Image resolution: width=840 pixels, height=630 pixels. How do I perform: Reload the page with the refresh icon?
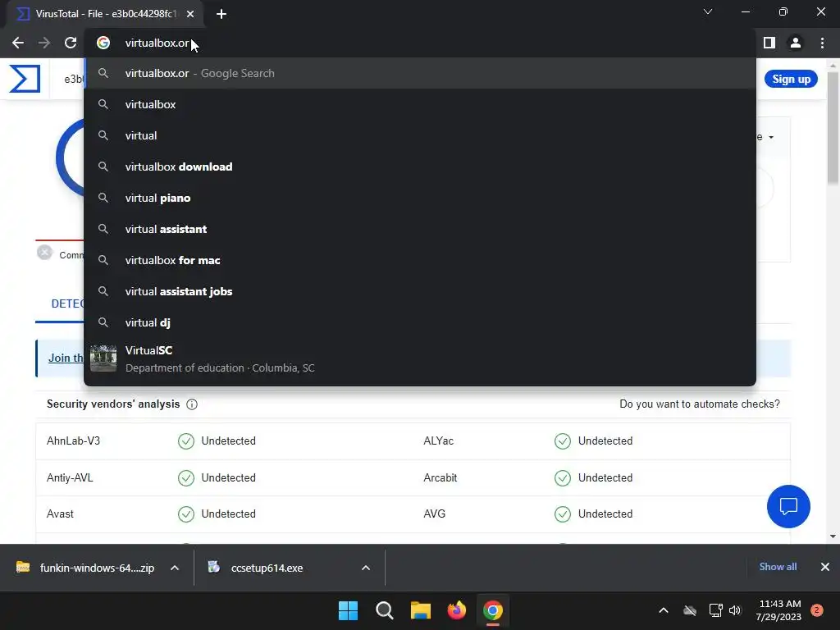tap(71, 43)
